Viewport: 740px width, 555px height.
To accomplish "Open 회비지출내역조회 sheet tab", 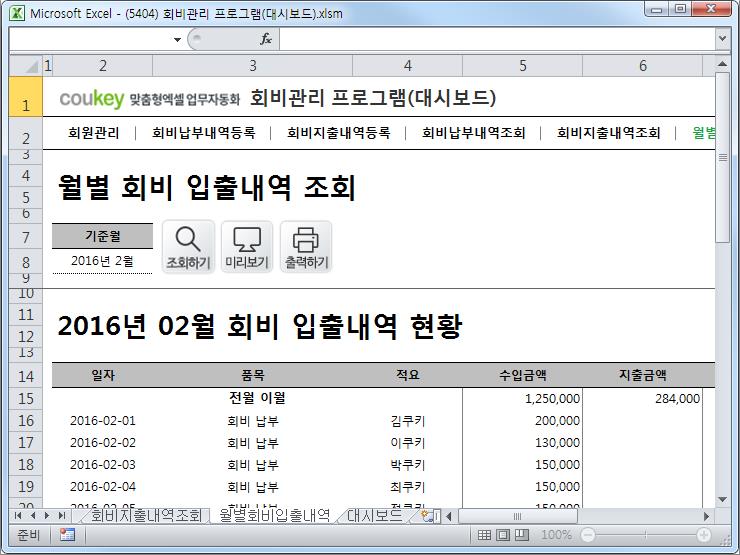I will tap(146, 515).
